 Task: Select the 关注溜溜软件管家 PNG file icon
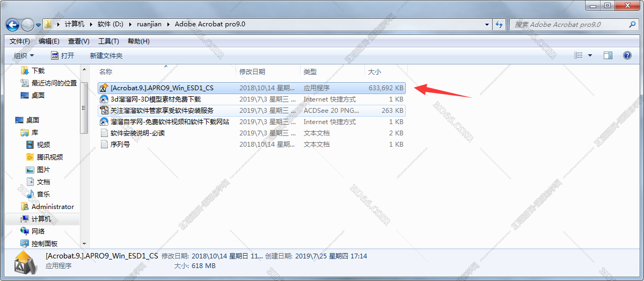tap(105, 110)
